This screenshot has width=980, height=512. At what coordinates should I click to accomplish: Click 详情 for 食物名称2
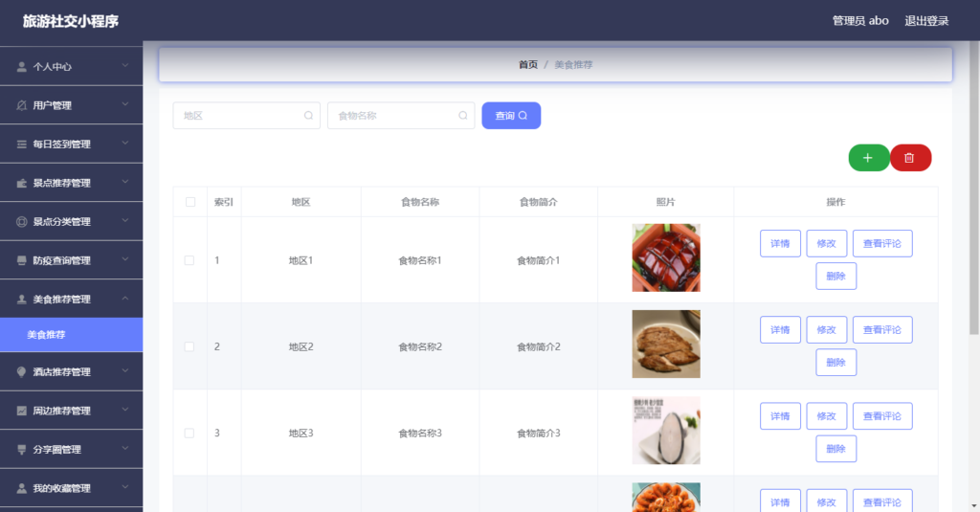click(x=780, y=330)
